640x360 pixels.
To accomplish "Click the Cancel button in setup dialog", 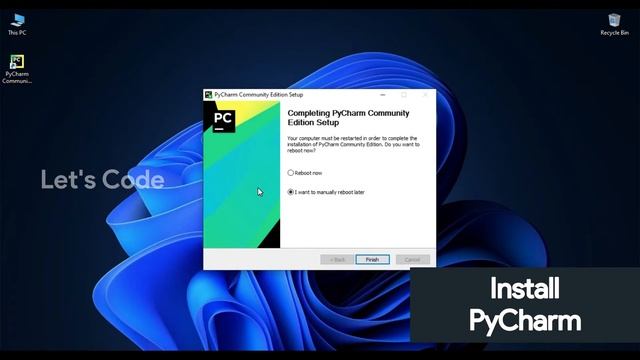I will point(413,260).
